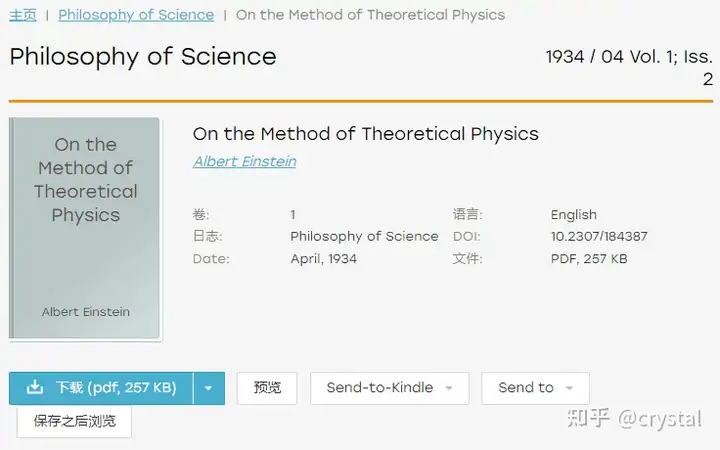Open the Albert Einstein author link
Viewport: 720px width, 450px height.
pyautogui.click(x=245, y=162)
